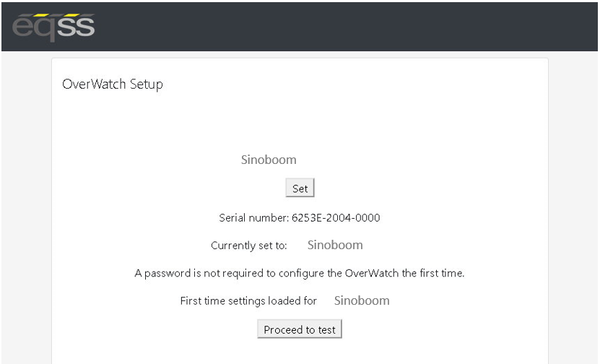
Task: Click the letters 'ss' in the logo
Action: click(x=76, y=27)
